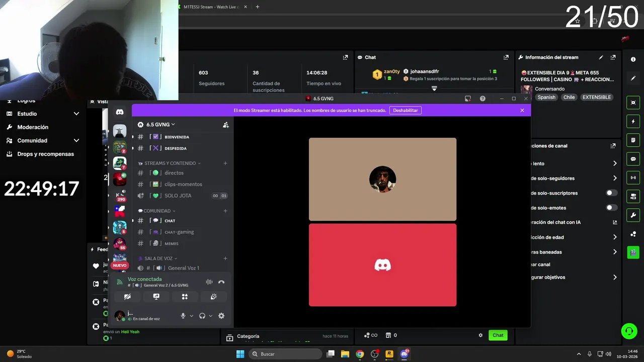Pop out the Chat panel
644x362 pixels.
coord(506,57)
